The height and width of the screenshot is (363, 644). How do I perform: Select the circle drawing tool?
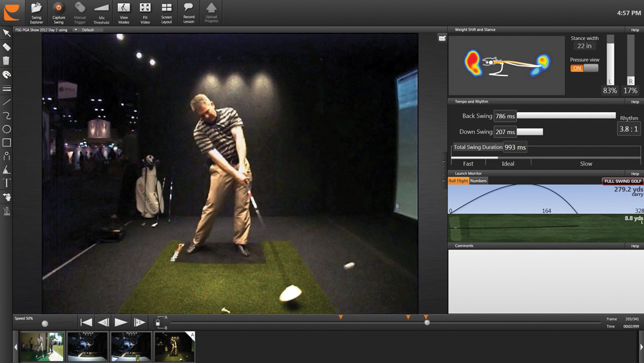6,129
